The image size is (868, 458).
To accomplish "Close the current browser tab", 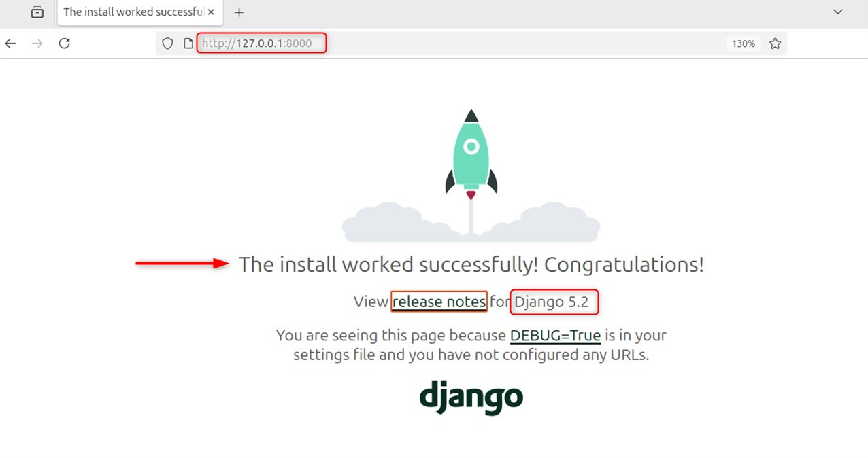I will pos(211,12).
